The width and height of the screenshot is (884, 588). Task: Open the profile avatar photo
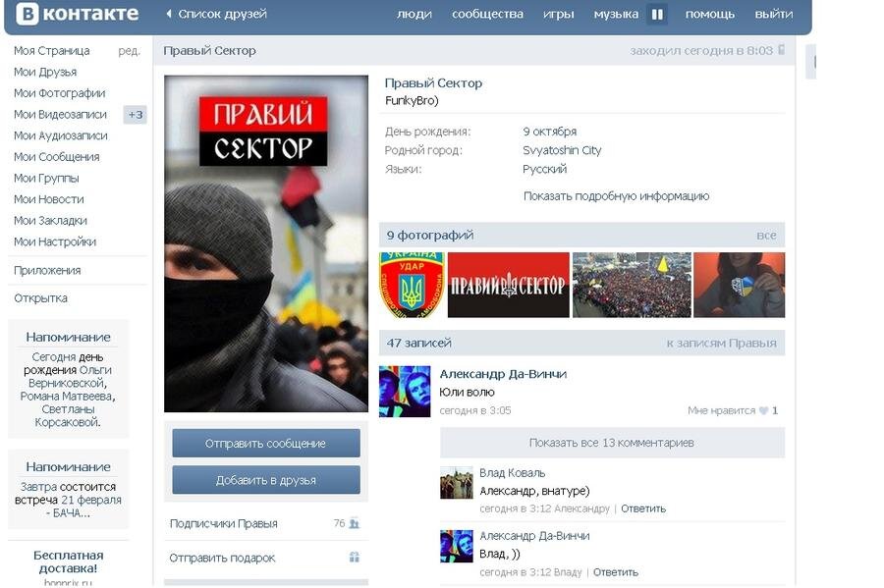(266, 243)
